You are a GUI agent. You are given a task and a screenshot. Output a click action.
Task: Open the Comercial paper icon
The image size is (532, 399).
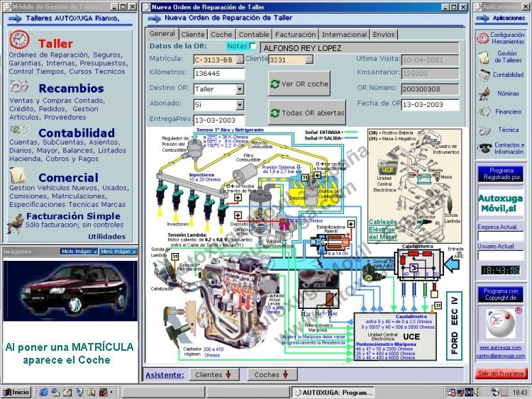pyautogui.click(x=18, y=176)
